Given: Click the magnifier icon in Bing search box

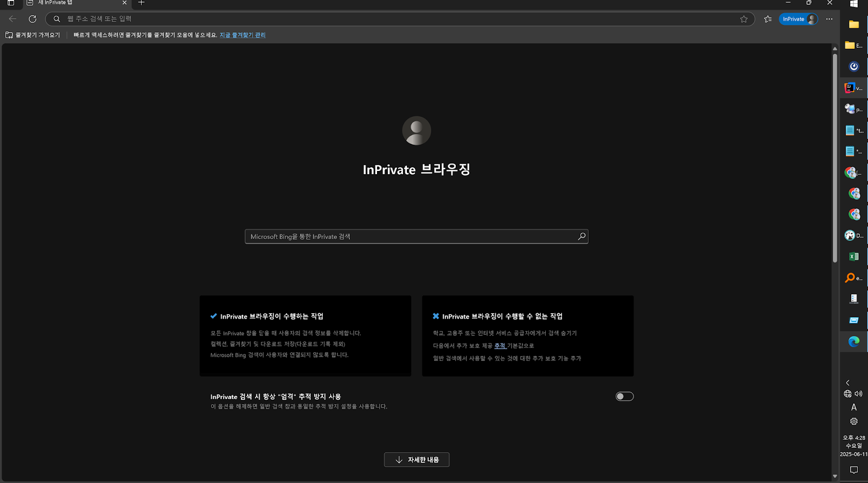Looking at the screenshot, I should 582,236.
